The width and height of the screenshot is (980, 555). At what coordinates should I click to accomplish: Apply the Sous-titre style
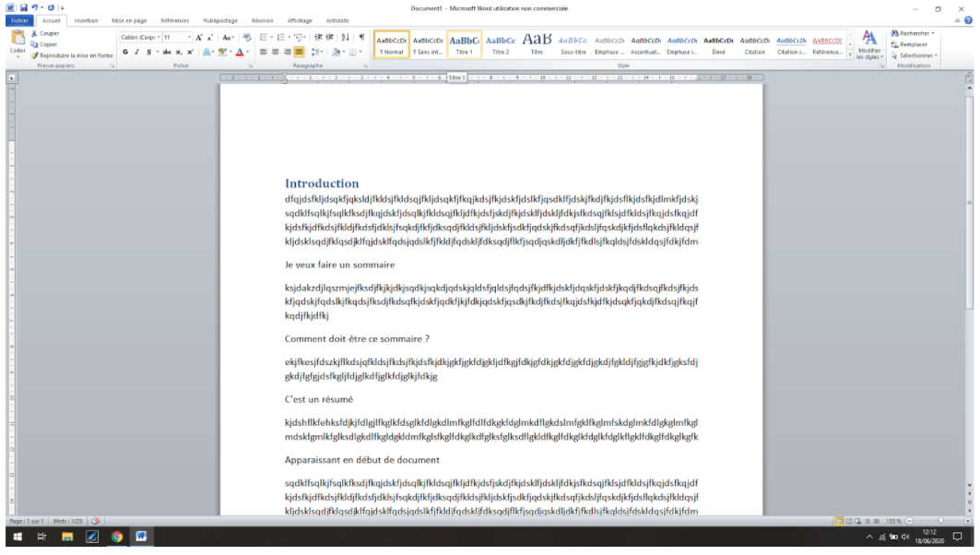click(x=573, y=45)
